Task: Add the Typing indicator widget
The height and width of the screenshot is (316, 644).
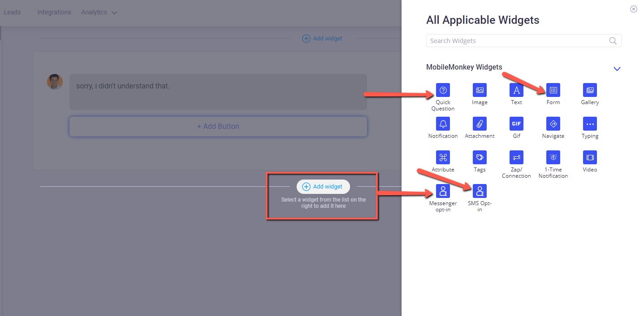Action: 590,124
